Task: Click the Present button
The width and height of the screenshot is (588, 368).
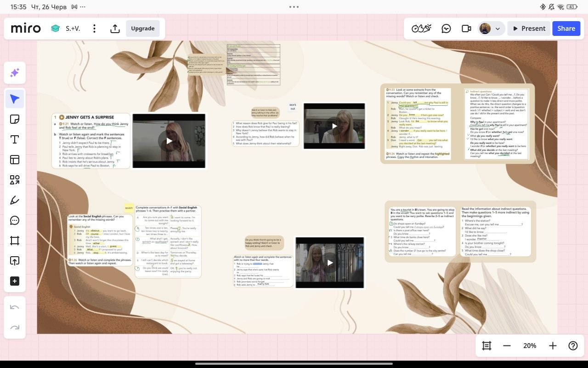Action: tap(529, 29)
